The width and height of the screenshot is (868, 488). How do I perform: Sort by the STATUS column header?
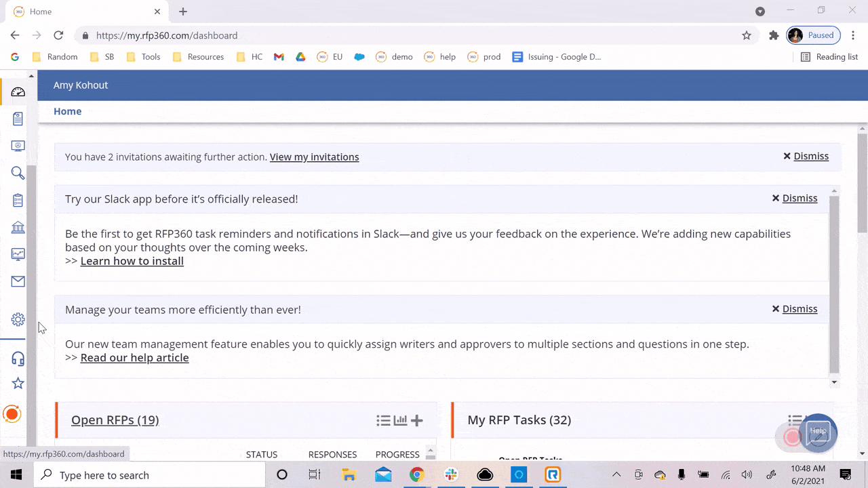pyautogui.click(x=262, y=455)
